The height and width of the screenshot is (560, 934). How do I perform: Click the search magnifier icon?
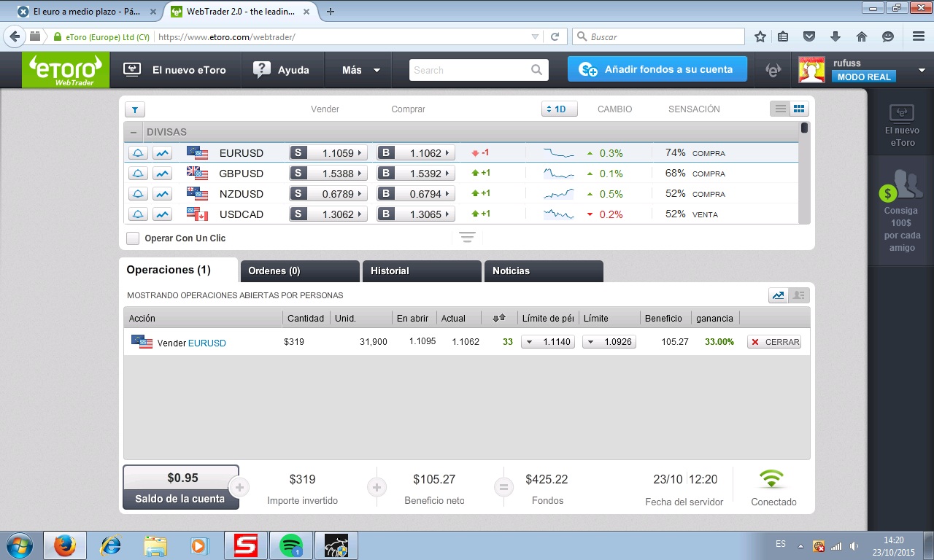tap(537, 70)
